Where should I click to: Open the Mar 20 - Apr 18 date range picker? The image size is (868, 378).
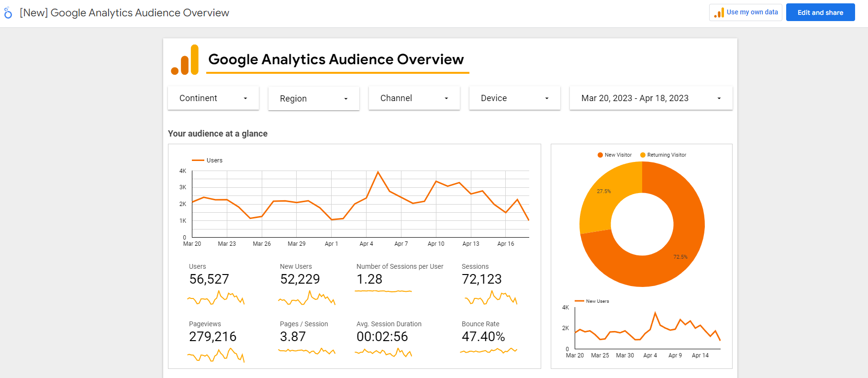tap(651, 98)
